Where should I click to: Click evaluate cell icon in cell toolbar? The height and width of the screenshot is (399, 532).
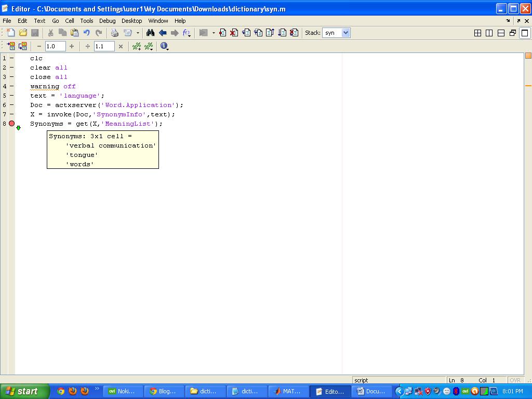click(11, 46)
